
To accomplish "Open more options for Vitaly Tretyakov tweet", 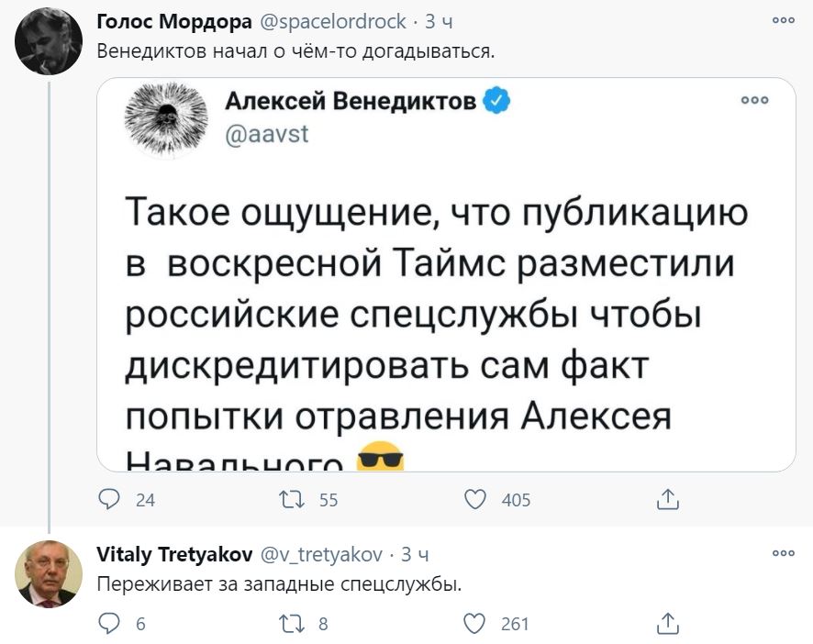I will 782,553.
